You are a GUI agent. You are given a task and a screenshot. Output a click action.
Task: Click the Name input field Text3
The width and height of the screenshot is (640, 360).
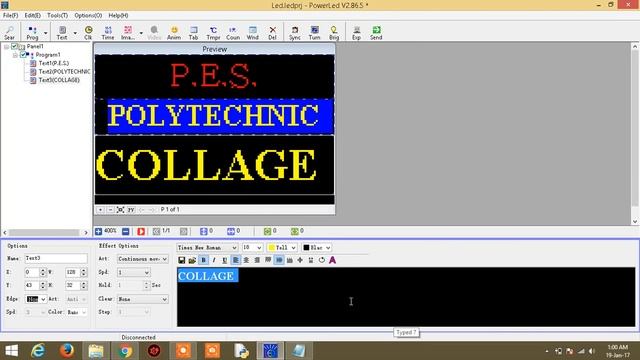(56, 258)
